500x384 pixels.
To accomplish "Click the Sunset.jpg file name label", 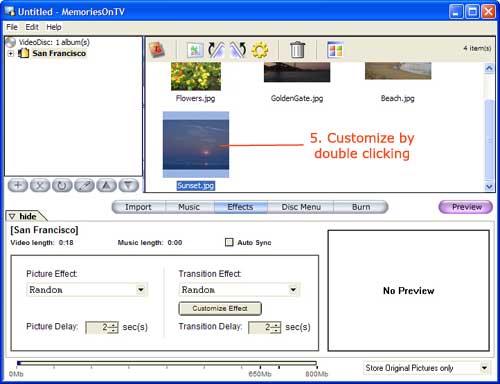I will 196,186.
